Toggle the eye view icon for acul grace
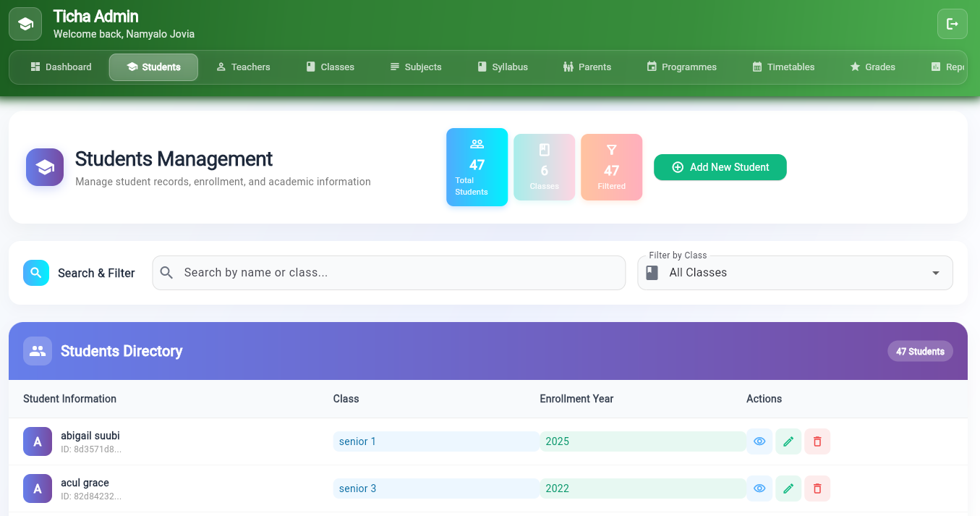Screen dimensions: 980x516 tap(759, 488)
